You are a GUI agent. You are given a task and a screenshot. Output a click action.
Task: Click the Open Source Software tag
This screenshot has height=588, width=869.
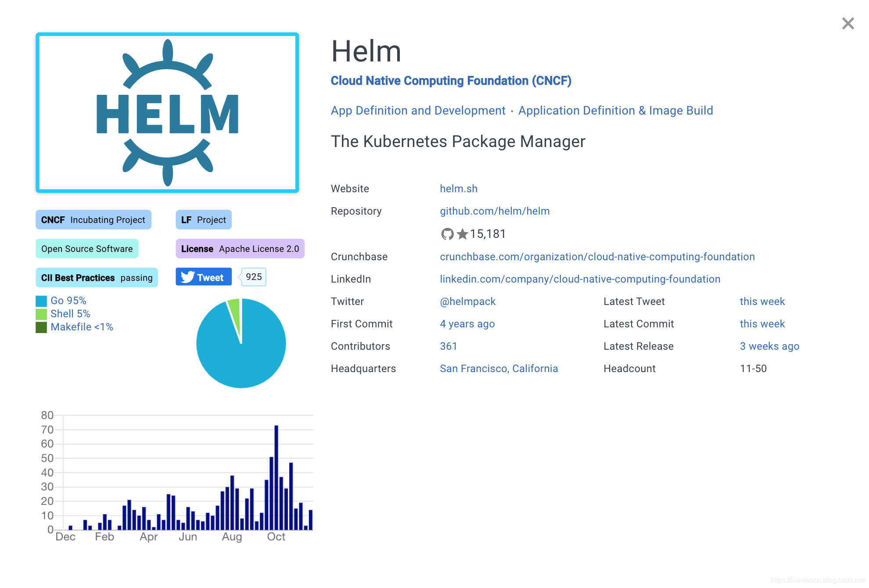87,249
